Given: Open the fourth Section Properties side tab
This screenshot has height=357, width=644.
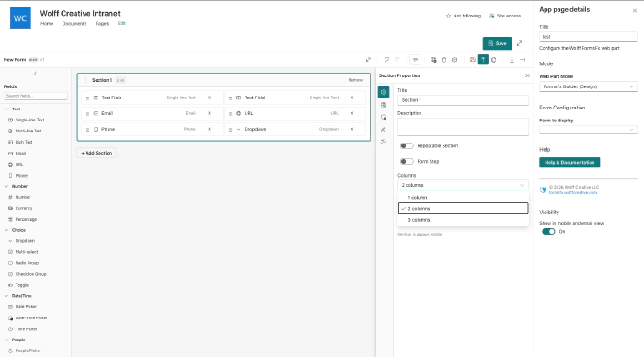Looking at the screenshot, I should 384,130.
